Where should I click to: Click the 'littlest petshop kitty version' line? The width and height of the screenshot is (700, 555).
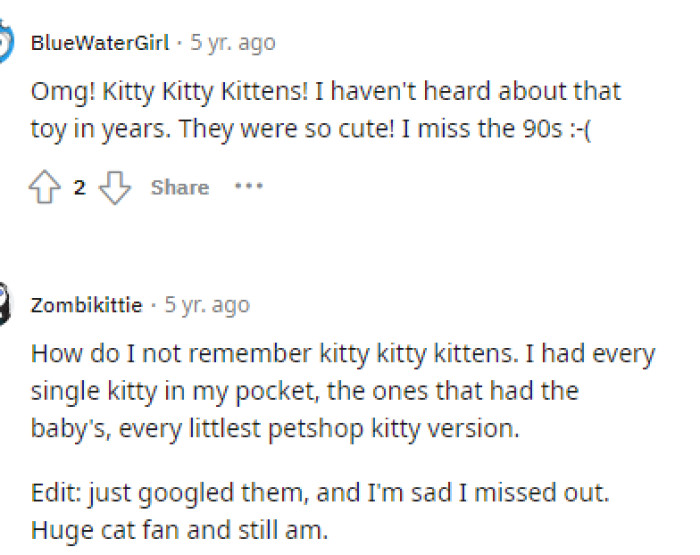tap(275, 429)
